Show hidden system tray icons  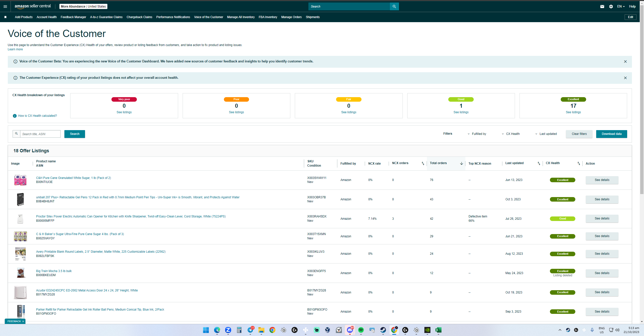click(x=560, y=330)
